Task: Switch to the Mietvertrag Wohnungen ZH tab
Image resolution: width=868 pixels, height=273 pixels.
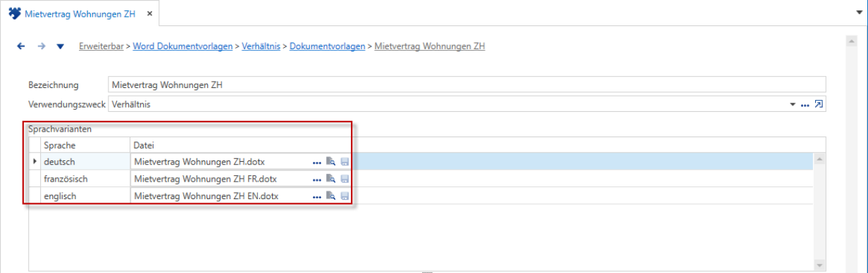Action: 80,14
